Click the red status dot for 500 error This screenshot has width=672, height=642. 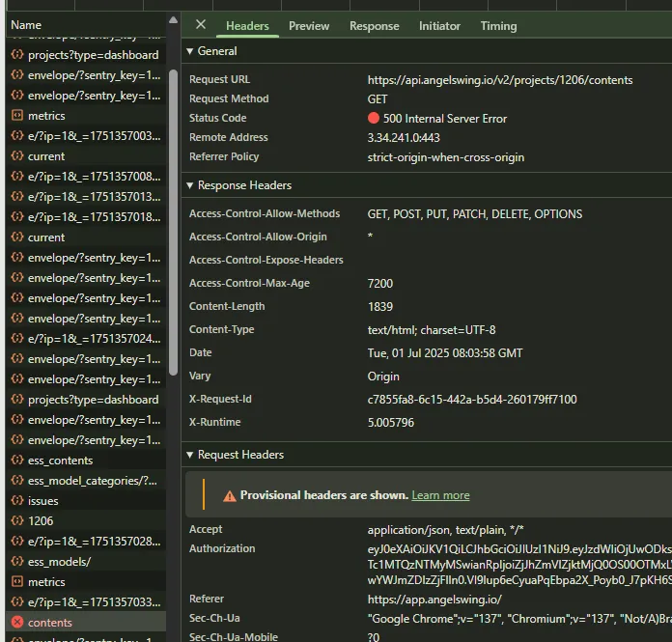pyautogui.click(x=374, y=119)
